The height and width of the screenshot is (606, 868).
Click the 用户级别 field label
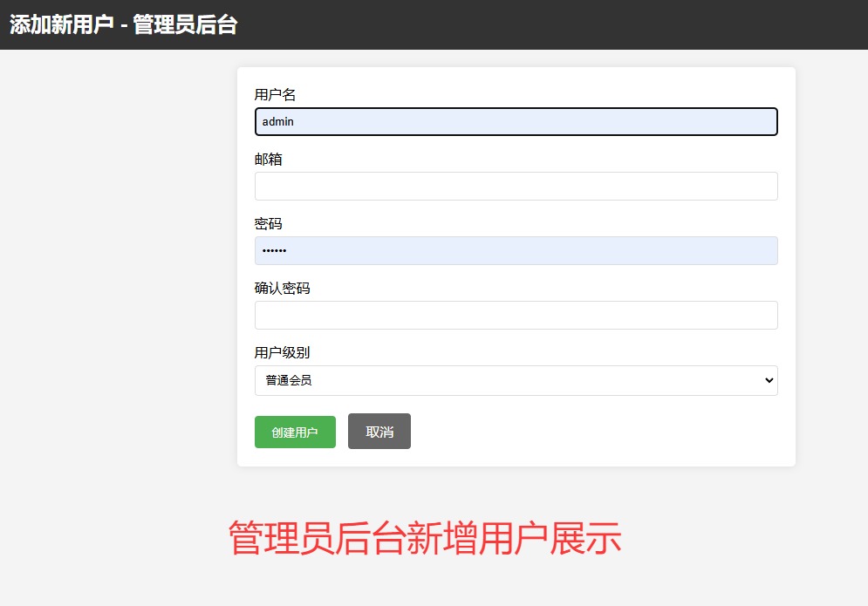282,352
